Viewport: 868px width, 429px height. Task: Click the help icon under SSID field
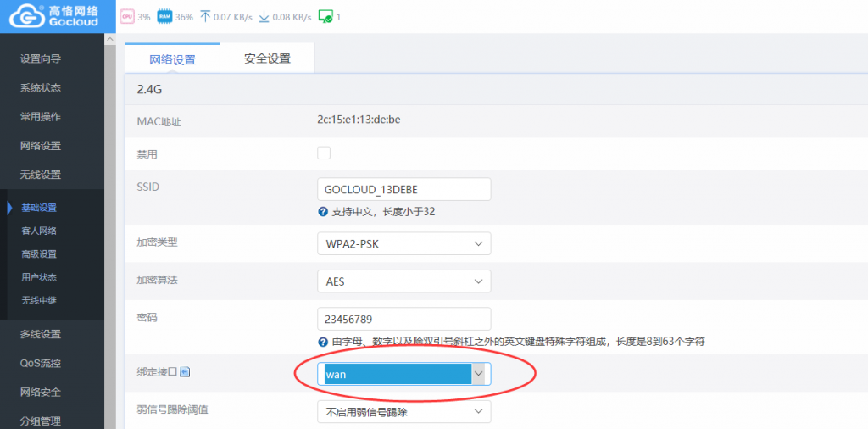pyautogui.click(x=323, y=212)
